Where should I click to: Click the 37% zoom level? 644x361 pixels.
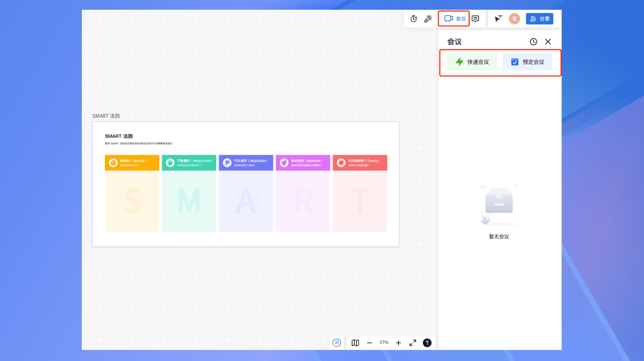click(384, 342)
